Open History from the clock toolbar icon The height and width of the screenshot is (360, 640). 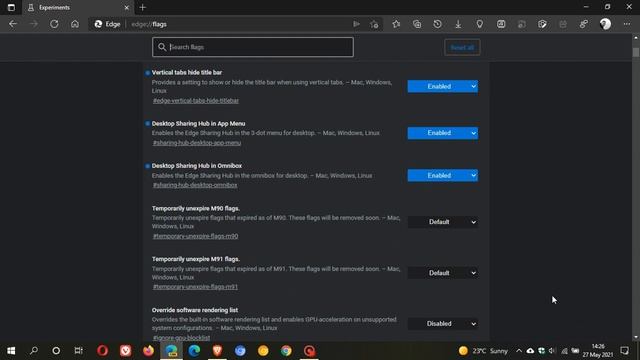tap(438, 24)
